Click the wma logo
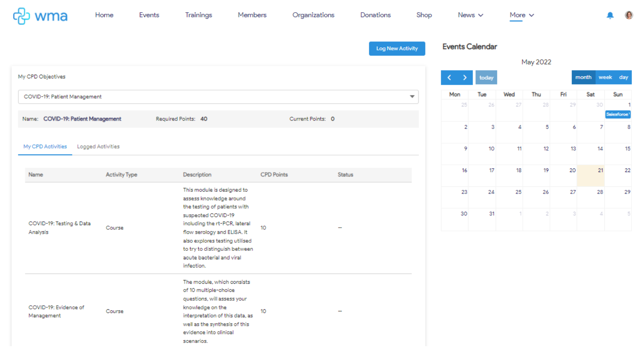Image resolution: width=644 pixels, height=347 pixels. 40,16
